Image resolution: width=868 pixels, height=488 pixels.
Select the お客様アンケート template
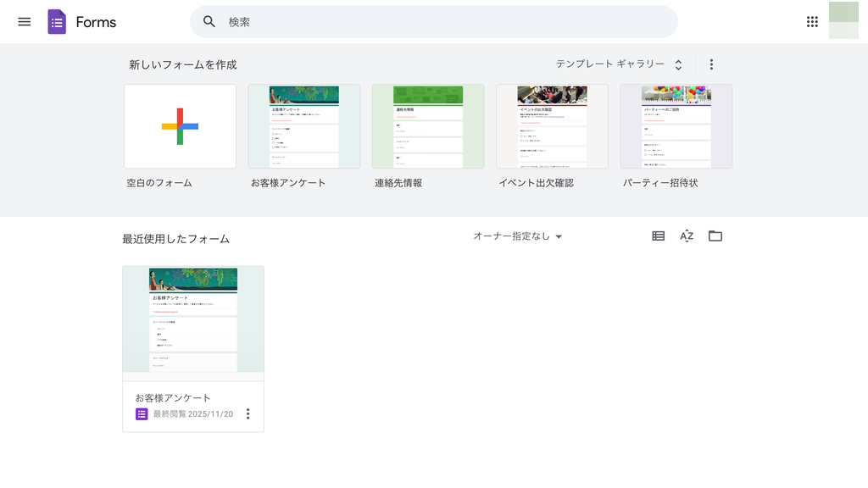303,126
